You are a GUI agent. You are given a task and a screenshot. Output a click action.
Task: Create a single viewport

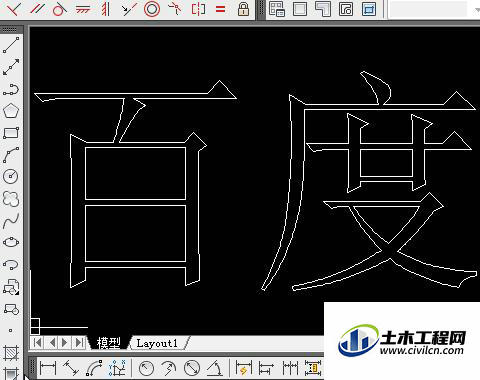[x=300, y=9]
